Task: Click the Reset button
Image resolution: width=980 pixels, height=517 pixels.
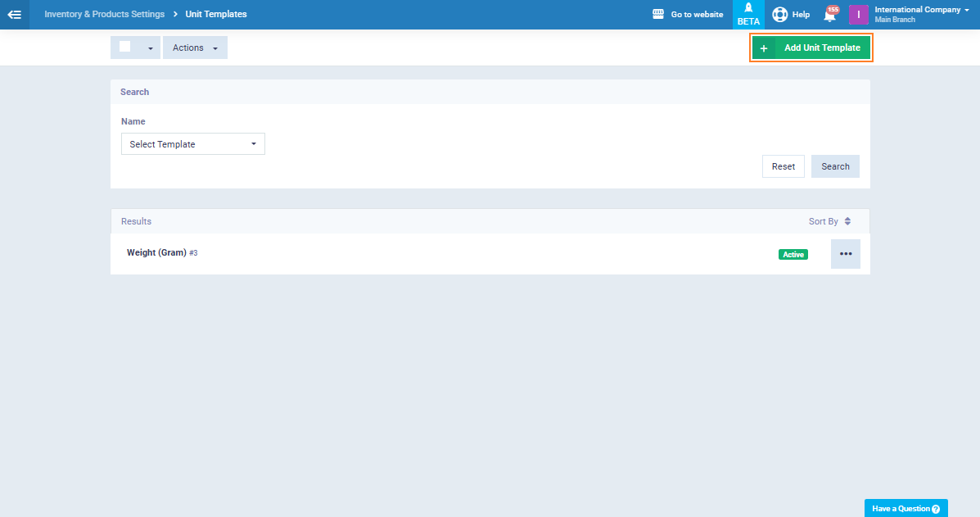Action: pyautogui.click(x=783, y=166)
